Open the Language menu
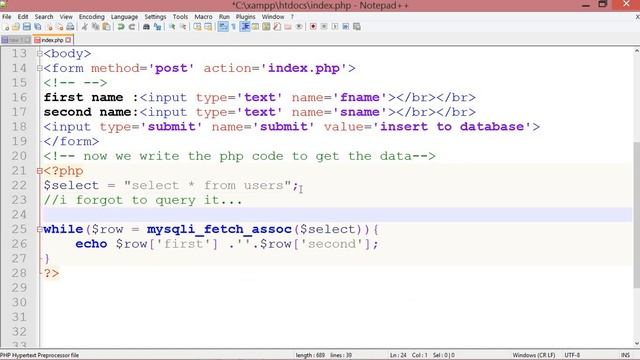Viewport: 640px width, 360px height. click(124, 17)
